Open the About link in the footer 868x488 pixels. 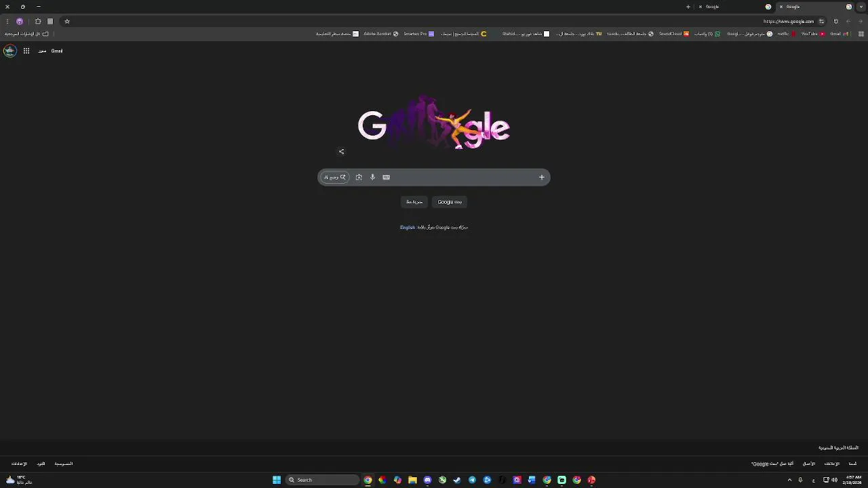tap(852, 464)
